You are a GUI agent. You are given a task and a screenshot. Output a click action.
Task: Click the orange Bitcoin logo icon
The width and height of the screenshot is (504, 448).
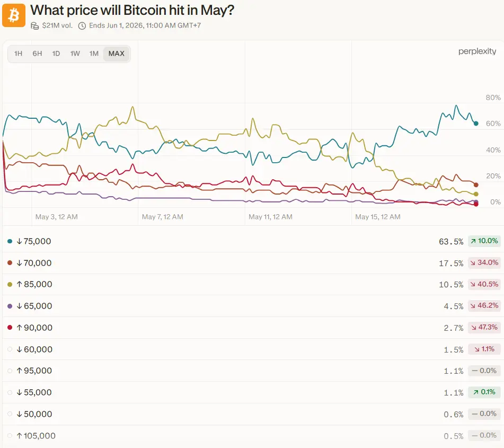(14, 15)
